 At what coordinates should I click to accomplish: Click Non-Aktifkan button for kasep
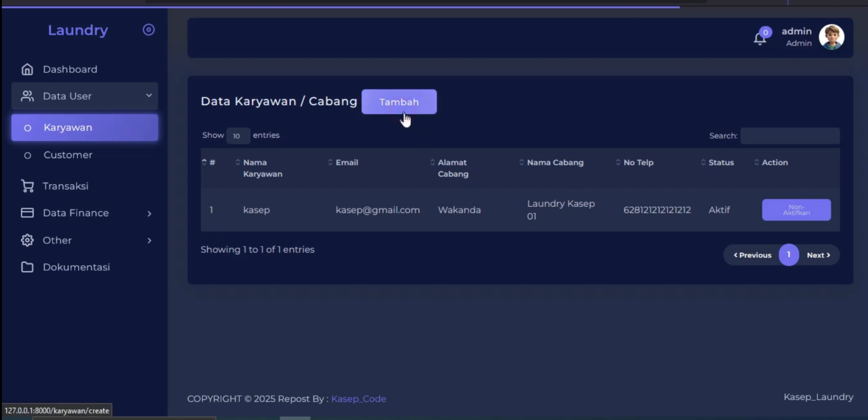coord(796,210)
